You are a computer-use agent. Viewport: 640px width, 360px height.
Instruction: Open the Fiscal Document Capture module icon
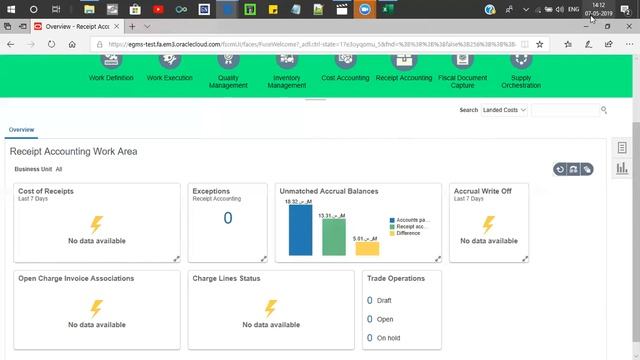click(462, 60)
